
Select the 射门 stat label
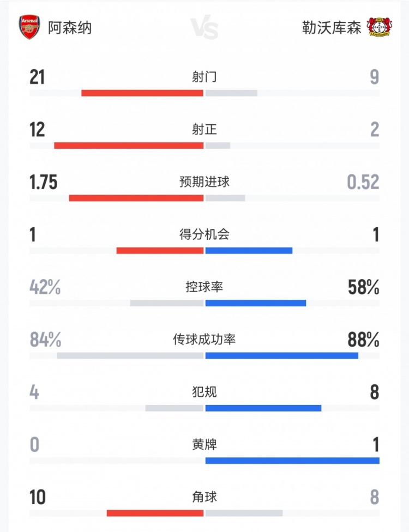[204, 77]
